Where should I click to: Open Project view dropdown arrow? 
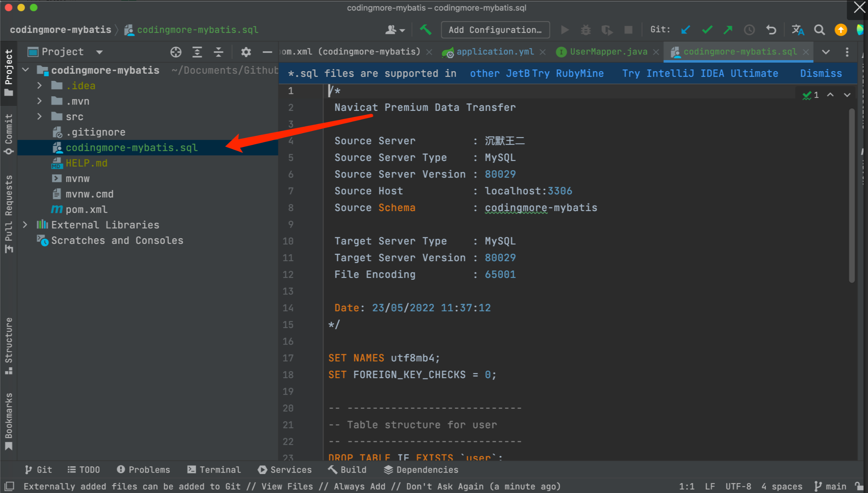click(x=99, y=52)
